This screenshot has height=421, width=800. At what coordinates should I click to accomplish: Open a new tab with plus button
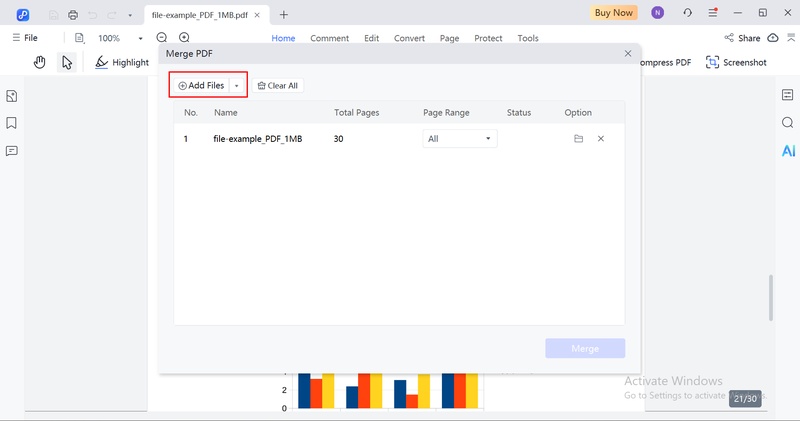point(284,15)
